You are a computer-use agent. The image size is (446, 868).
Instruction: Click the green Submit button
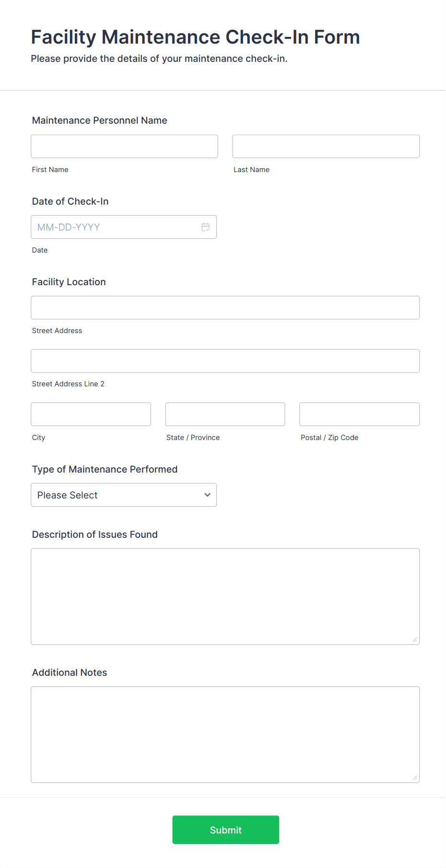225,830
